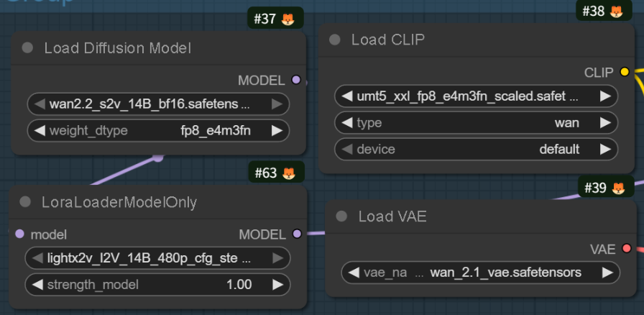Click the #37 fox badge icon
This screenshot has width=644, height=315.
(288, 19)
